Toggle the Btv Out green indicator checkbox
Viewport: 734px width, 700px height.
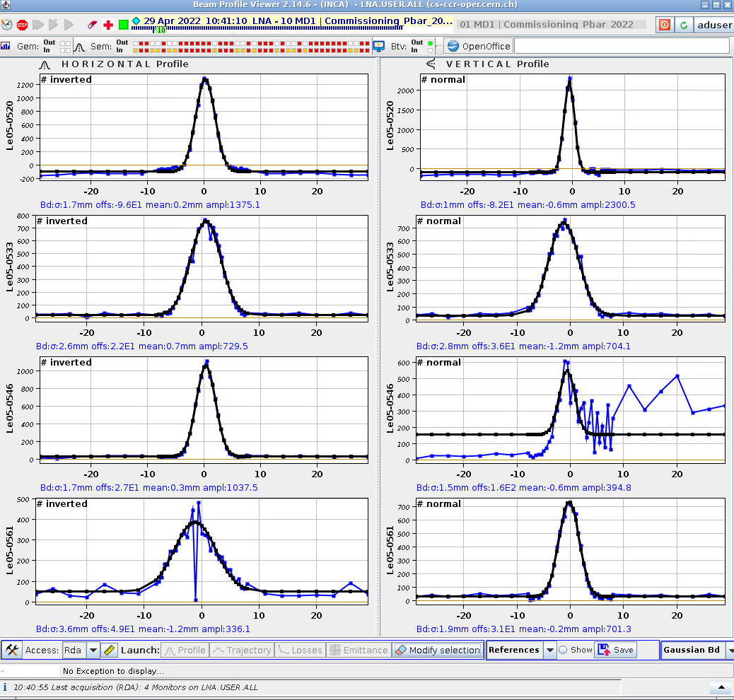429,42
